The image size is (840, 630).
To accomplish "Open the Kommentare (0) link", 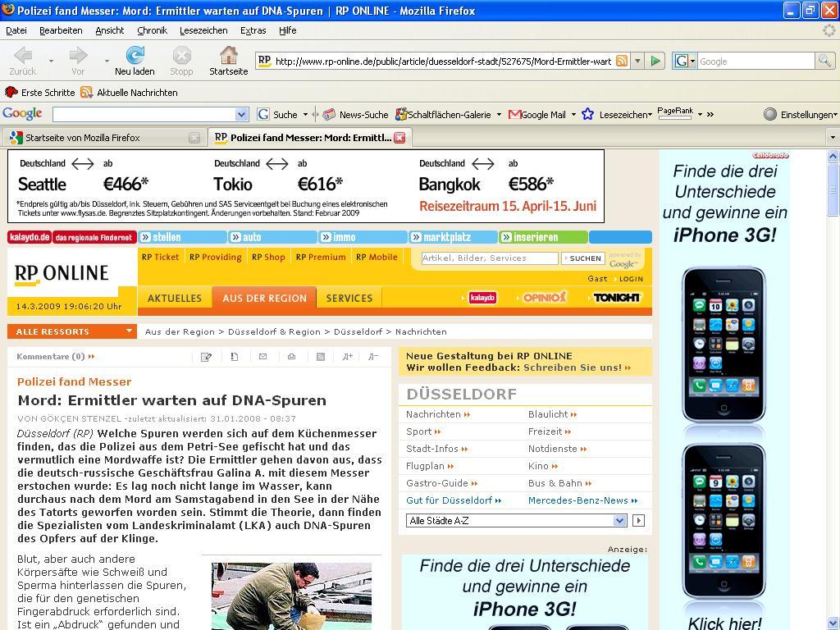I will [55, 356].
